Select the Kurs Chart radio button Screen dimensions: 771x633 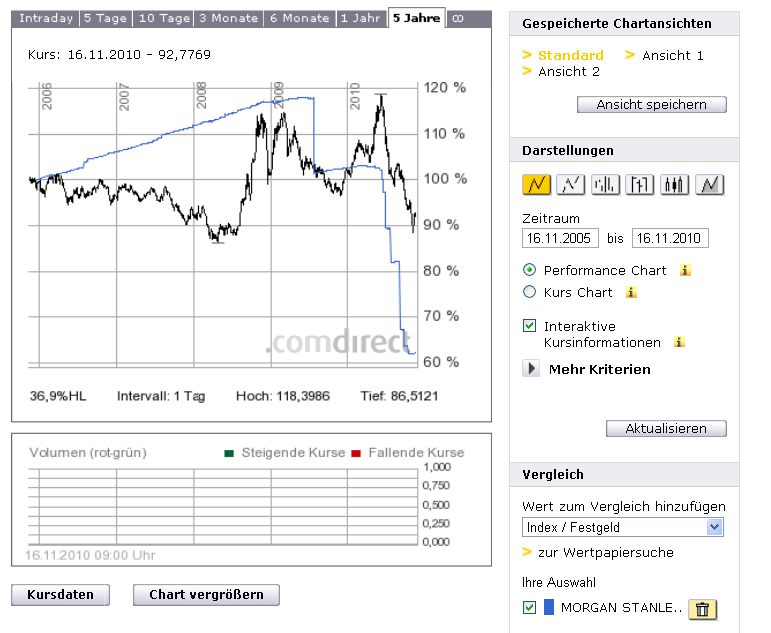[530, 292]
